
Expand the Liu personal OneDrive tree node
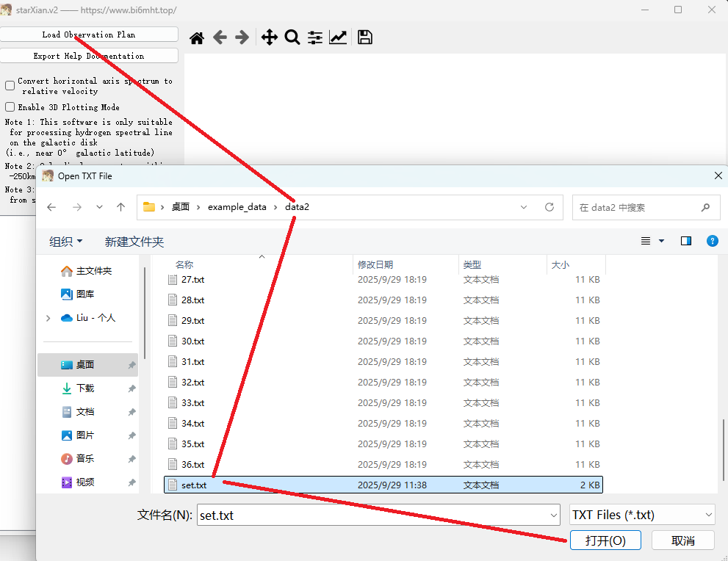click(48, 318)
